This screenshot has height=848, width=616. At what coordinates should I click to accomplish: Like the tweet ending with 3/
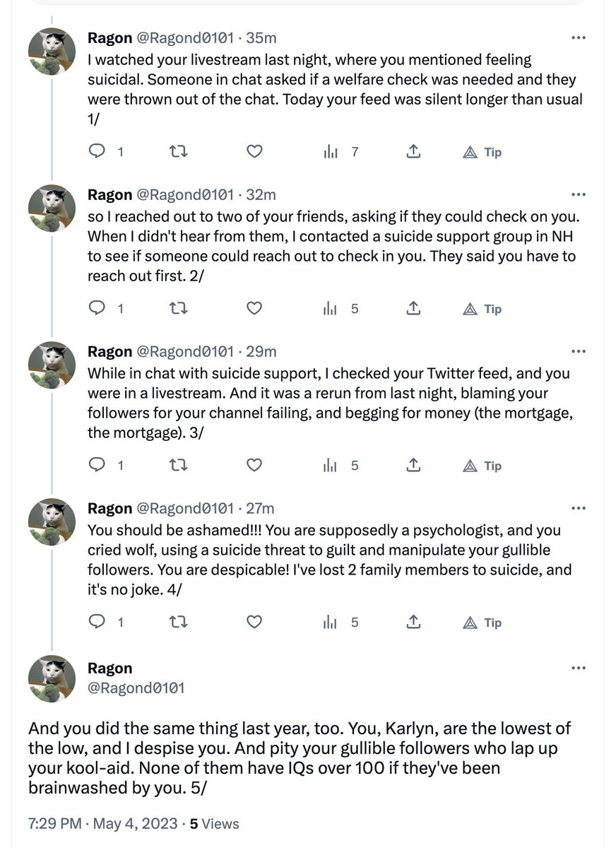point(254,465)
